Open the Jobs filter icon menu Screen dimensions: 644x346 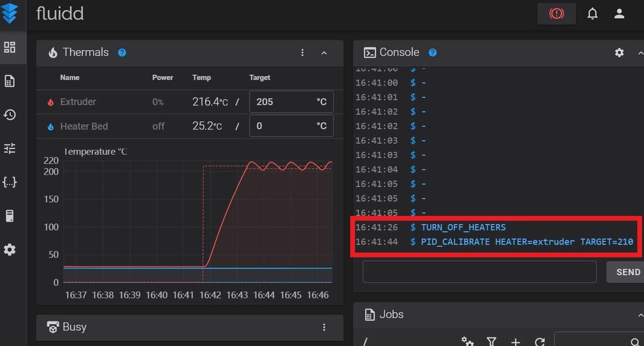491,342
